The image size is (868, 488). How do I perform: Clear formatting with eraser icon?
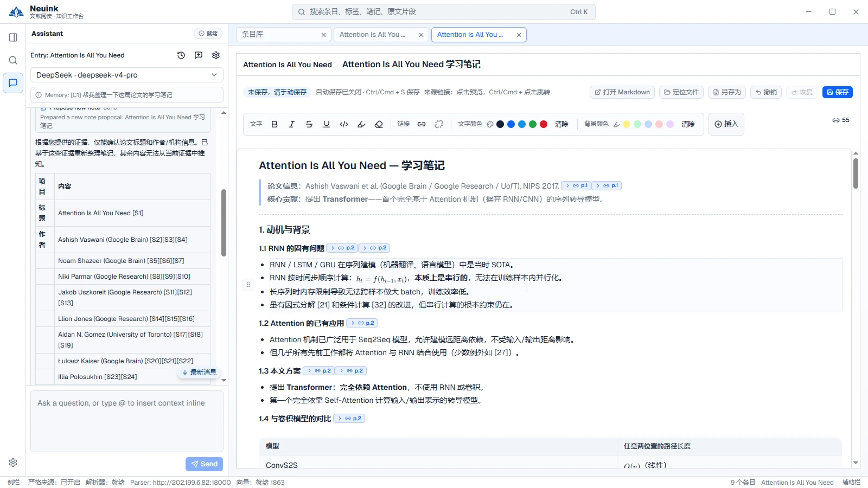[x=379, y=124]
